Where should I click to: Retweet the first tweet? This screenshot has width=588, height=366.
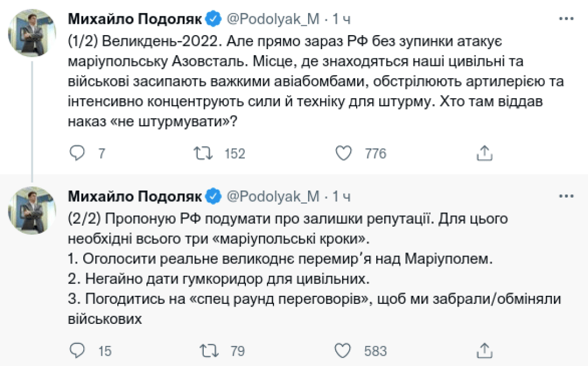pos(204,153)
